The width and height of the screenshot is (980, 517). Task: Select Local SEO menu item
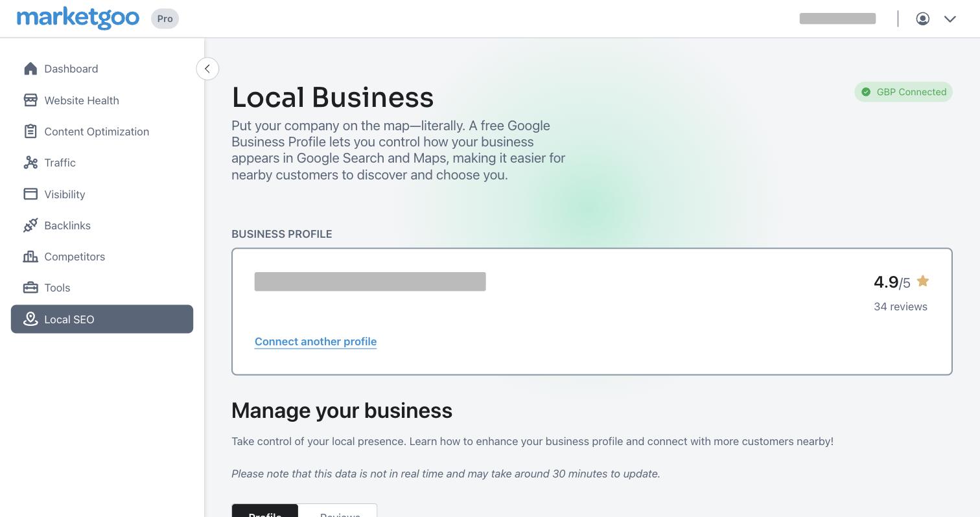point(102,319)
